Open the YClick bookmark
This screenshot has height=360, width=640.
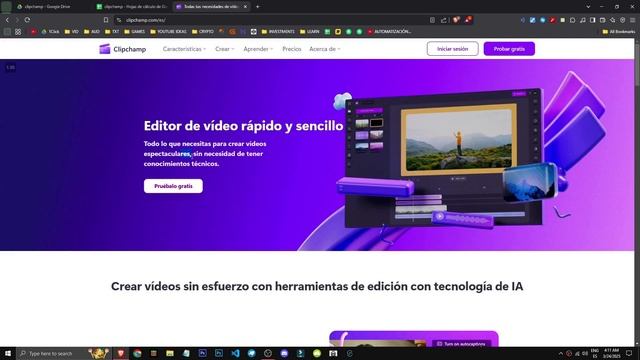click(50, 31)
